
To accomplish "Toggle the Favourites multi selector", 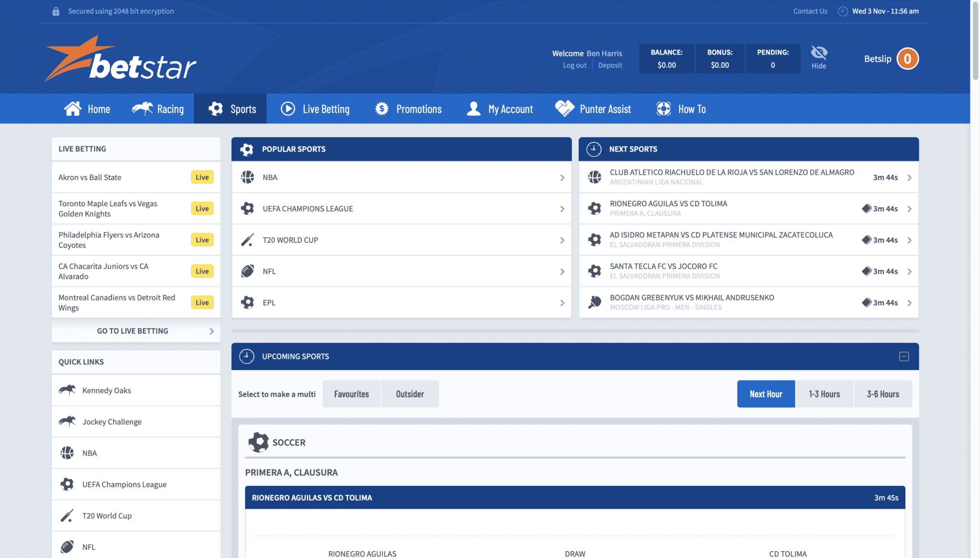I will click(x=352, y=394).
